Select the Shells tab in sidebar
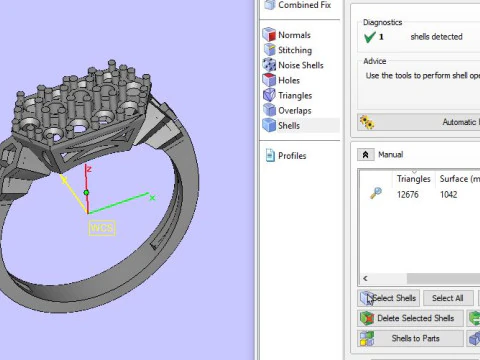Viewport: 480px width, 360px height. click(x=289, y=126)
